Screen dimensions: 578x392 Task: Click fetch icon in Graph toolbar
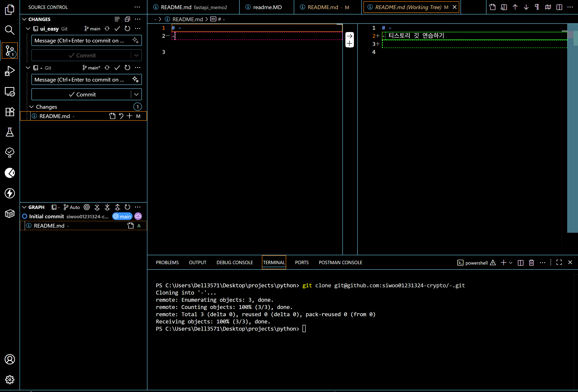(x=97, y=207)
